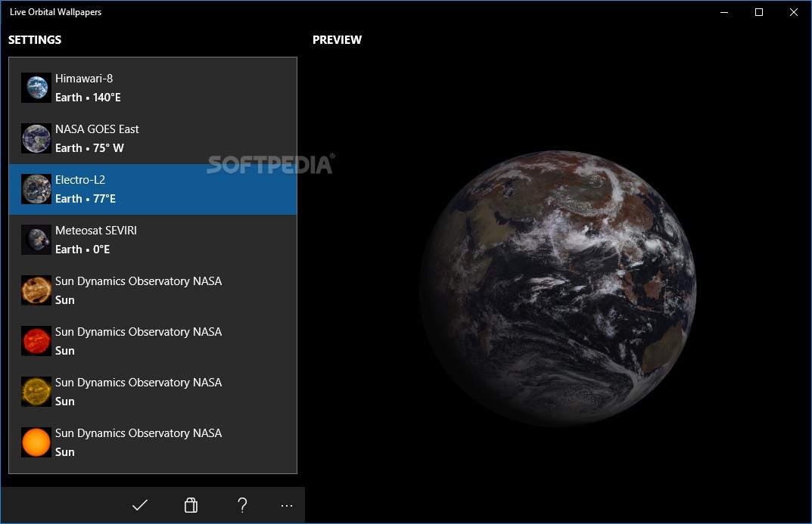Viewport: 812px width, 524px height.
Task: Open the store bag icon
Action: pos(191,505)
